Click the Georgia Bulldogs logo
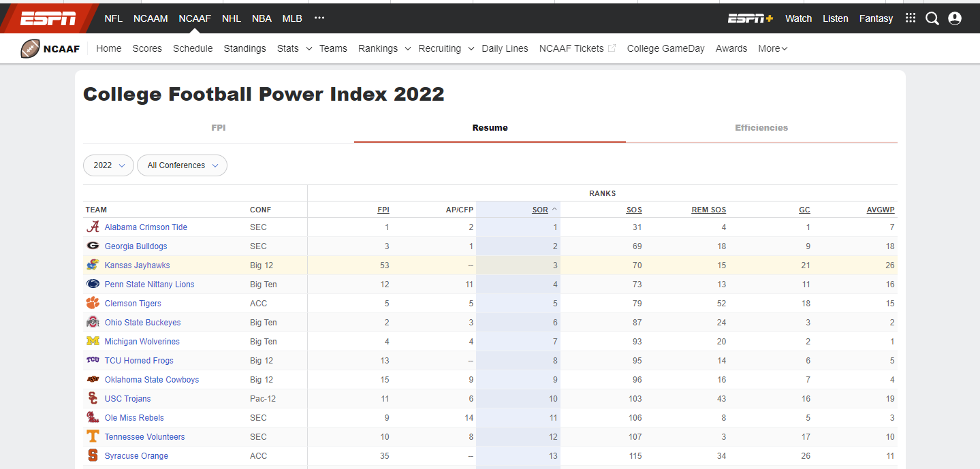 click(93, 246)
